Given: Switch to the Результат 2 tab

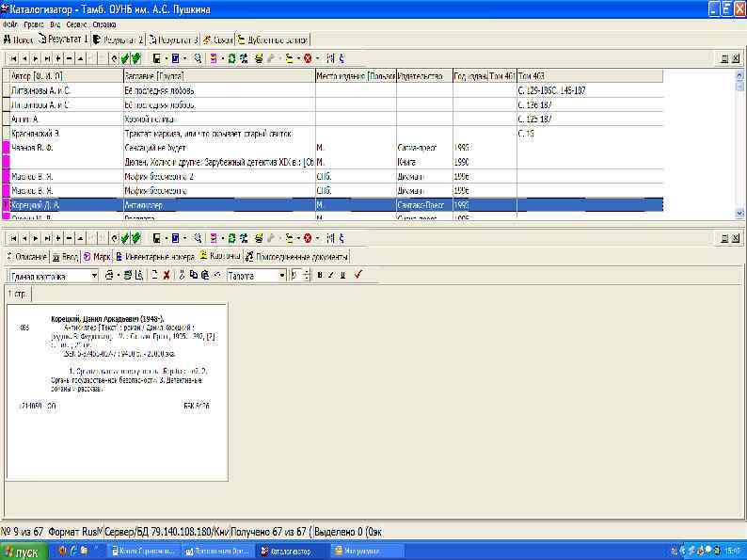Looking at the screenshot, I should coord(119,40).
